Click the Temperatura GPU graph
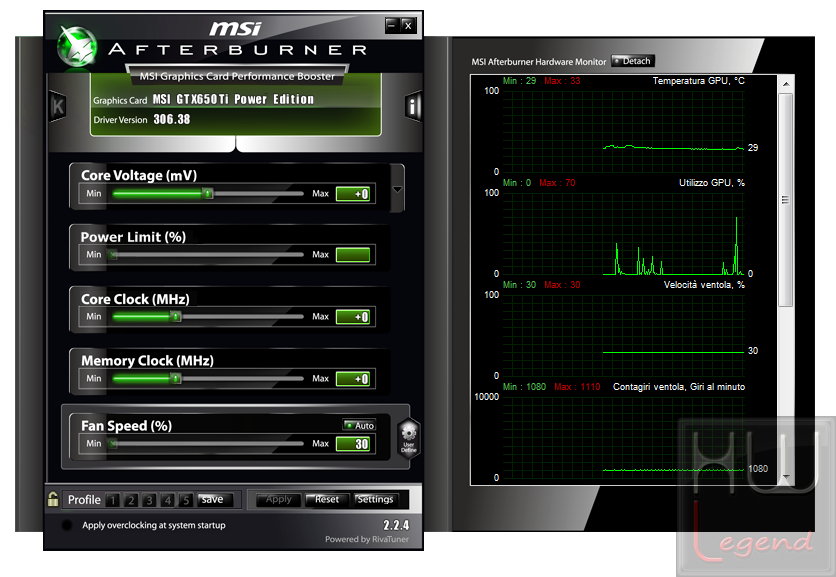This screenshot has width=836, height=577. point(623,131)
